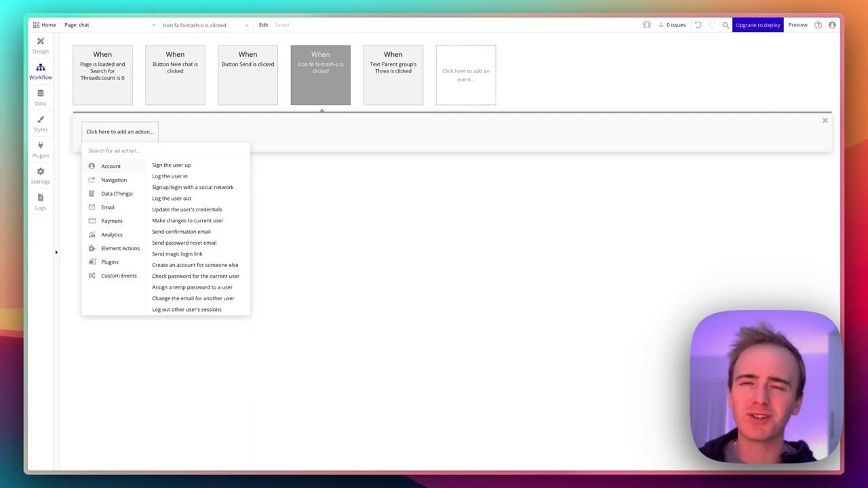Choose Send magic login link
The height and width of the screenshot is (488, 868).
pos(177,254)
